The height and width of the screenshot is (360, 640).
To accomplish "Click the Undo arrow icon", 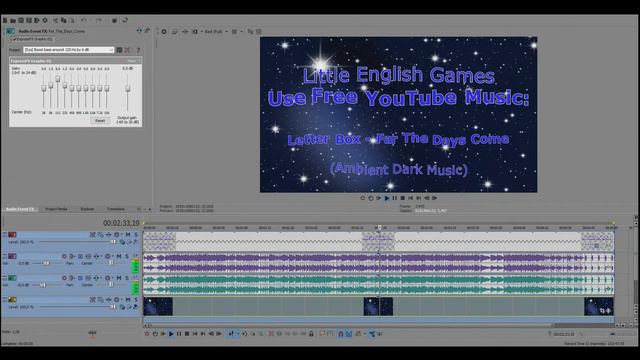I will point(84,20).
